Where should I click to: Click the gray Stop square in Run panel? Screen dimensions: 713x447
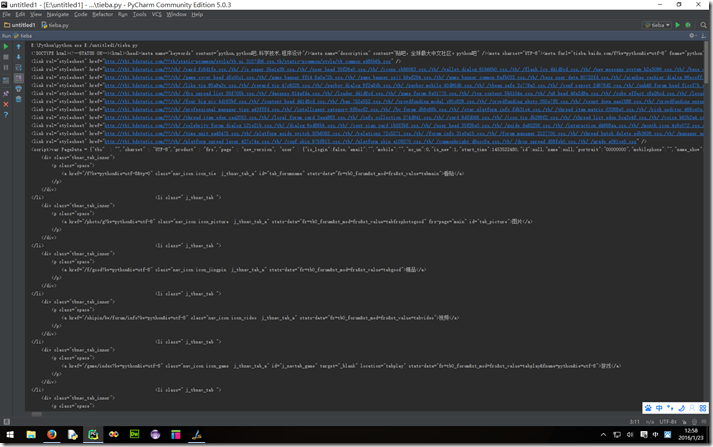pos(6,57)
